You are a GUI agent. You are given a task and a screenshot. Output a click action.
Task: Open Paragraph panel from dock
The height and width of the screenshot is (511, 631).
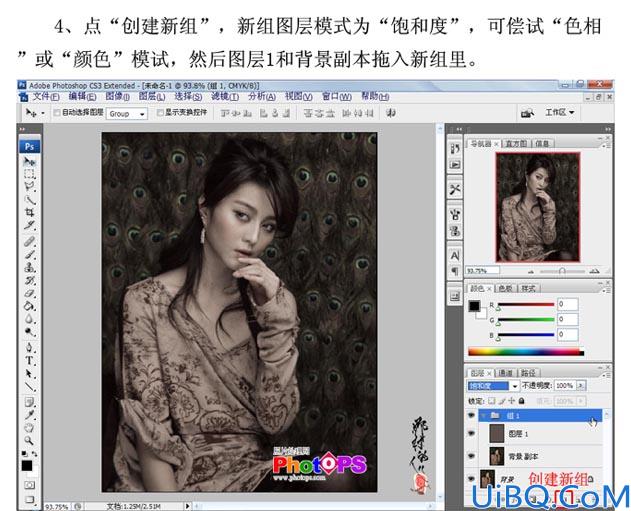(x=455, y=271)
